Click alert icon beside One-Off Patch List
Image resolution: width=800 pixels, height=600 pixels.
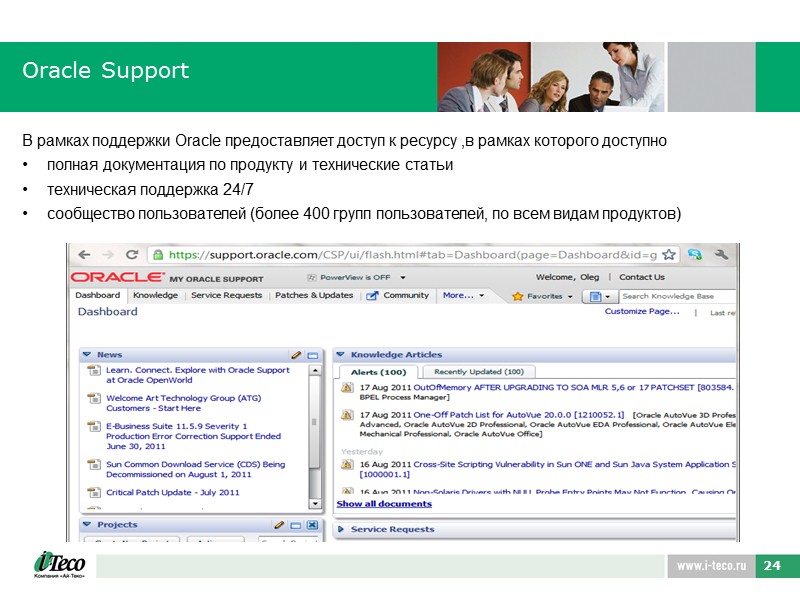click(347, 415)
